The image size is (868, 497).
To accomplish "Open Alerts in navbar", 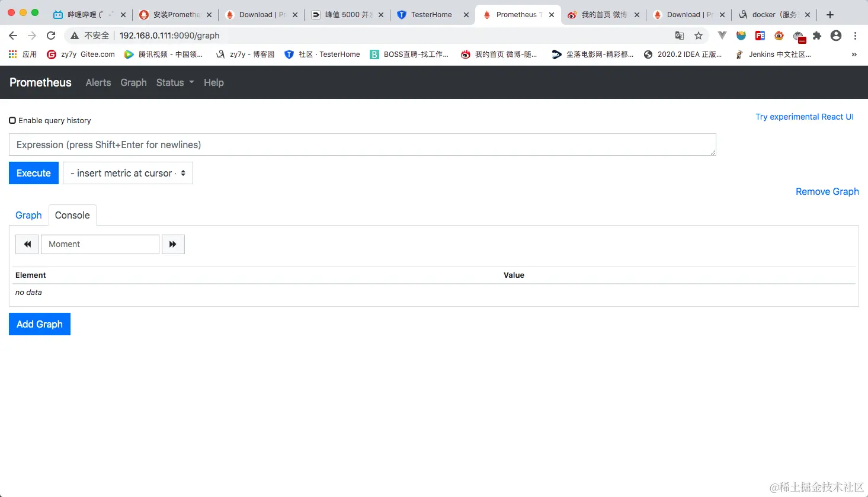I will pyautogui.click(x=98, y=82).
